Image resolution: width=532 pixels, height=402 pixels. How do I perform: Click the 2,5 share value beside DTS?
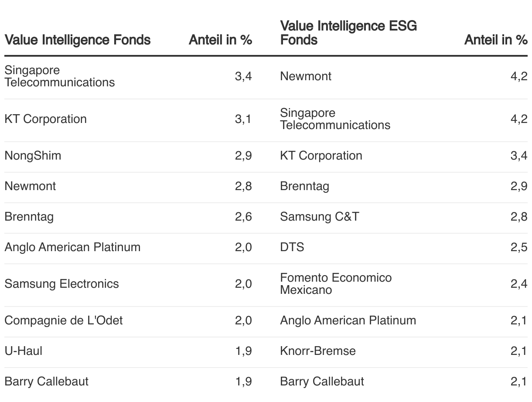point(519,247)
